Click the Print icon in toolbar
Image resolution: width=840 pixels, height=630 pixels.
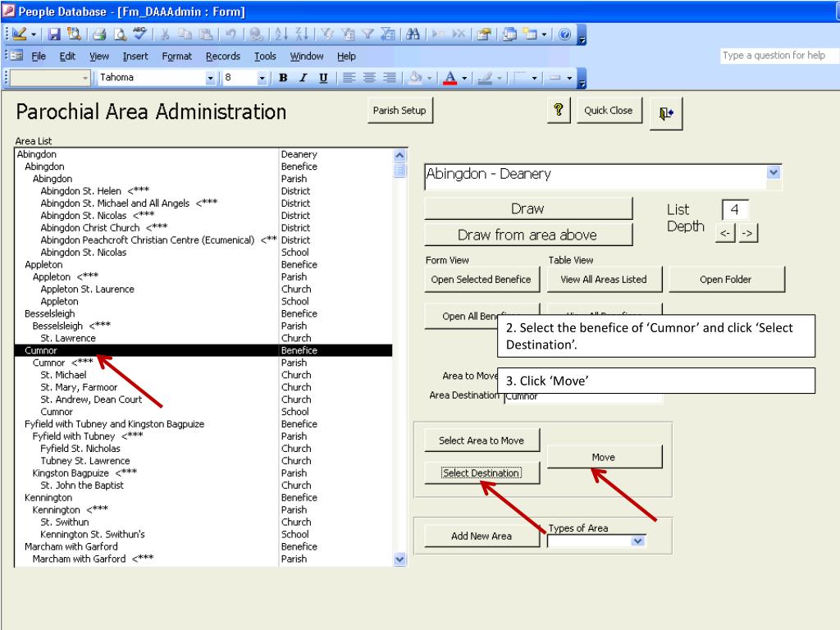pos(99,34)
